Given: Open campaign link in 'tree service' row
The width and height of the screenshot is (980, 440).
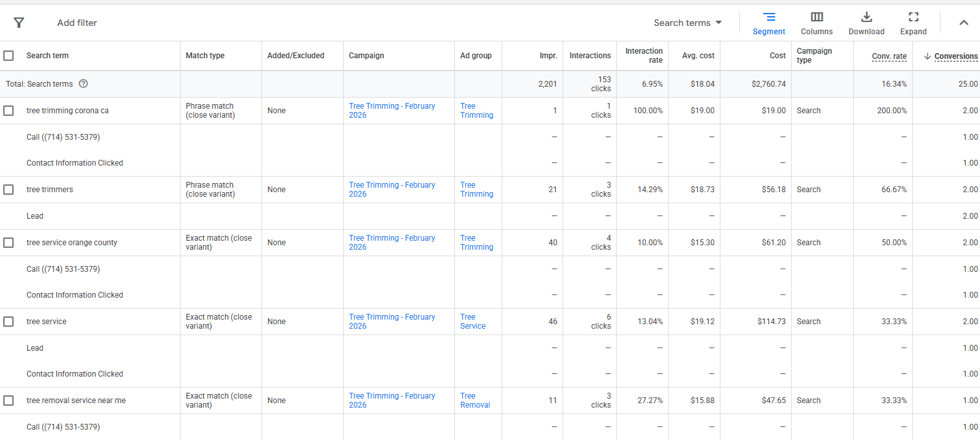Looking at the screenshot, I should pyautogui.click(x=392, y=322).
